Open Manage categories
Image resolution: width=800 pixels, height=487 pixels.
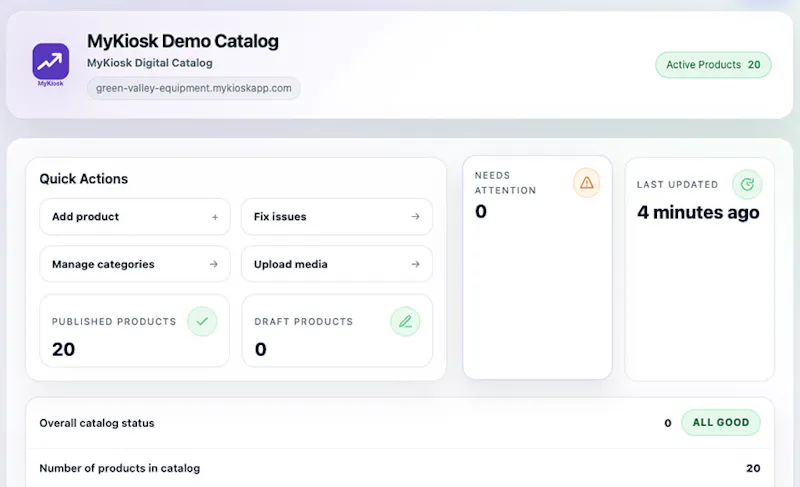coord(135,264)
